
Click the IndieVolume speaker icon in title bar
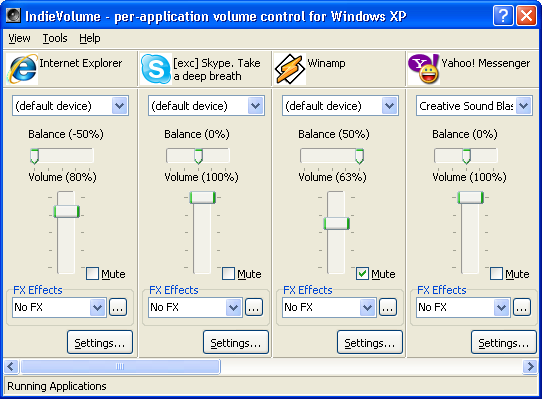(13, 16)
